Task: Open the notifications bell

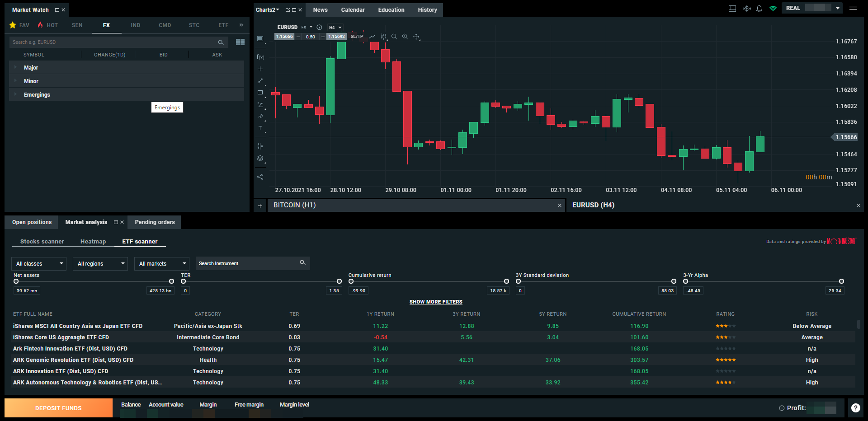Action: (x=759, y=9)
